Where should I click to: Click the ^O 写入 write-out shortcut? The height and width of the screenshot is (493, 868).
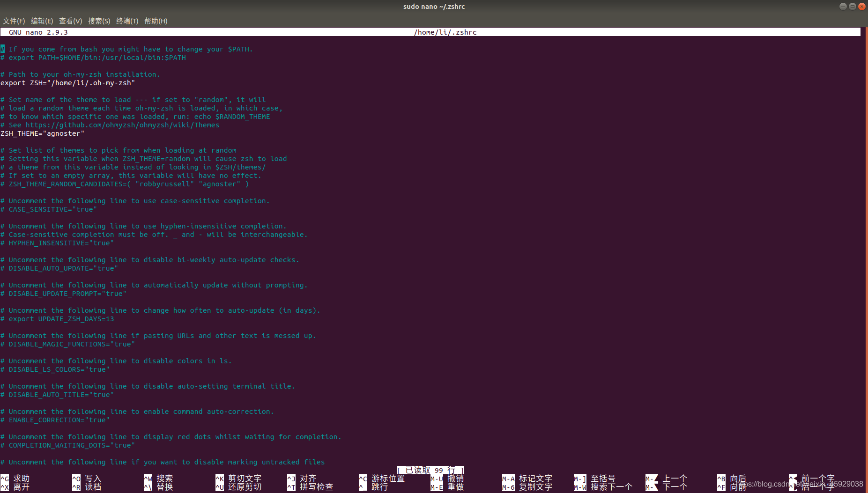(x=87, y=478)
